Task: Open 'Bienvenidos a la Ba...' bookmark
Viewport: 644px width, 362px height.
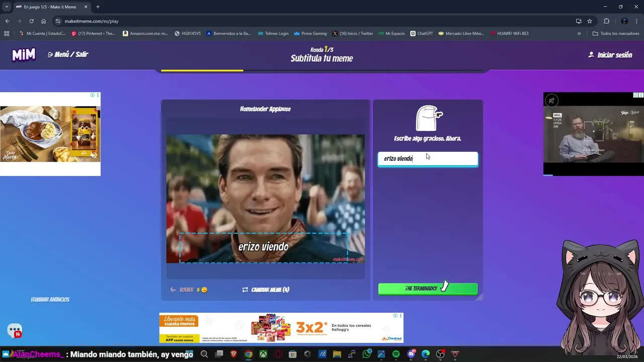Action: coord(228,34)
